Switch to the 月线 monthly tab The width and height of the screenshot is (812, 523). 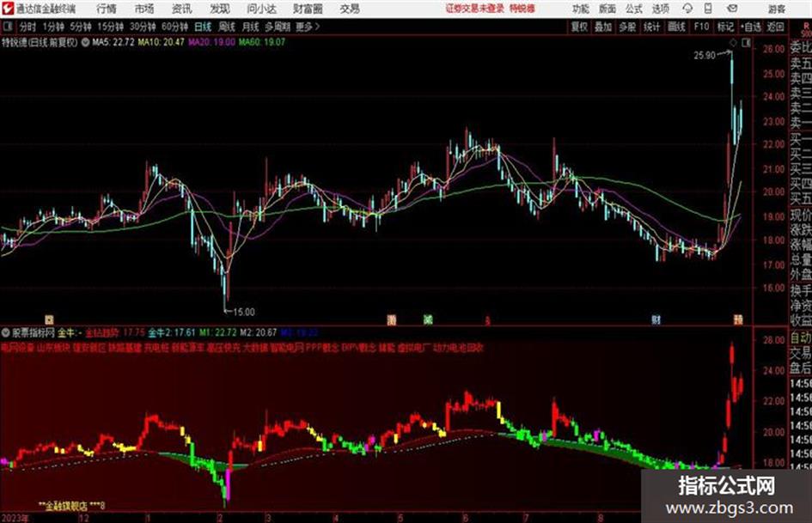pyautogui.click(x=250, y=27)
